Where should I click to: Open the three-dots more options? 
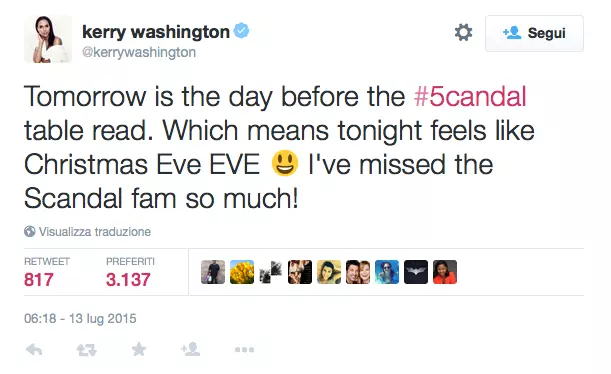(244, 350)
